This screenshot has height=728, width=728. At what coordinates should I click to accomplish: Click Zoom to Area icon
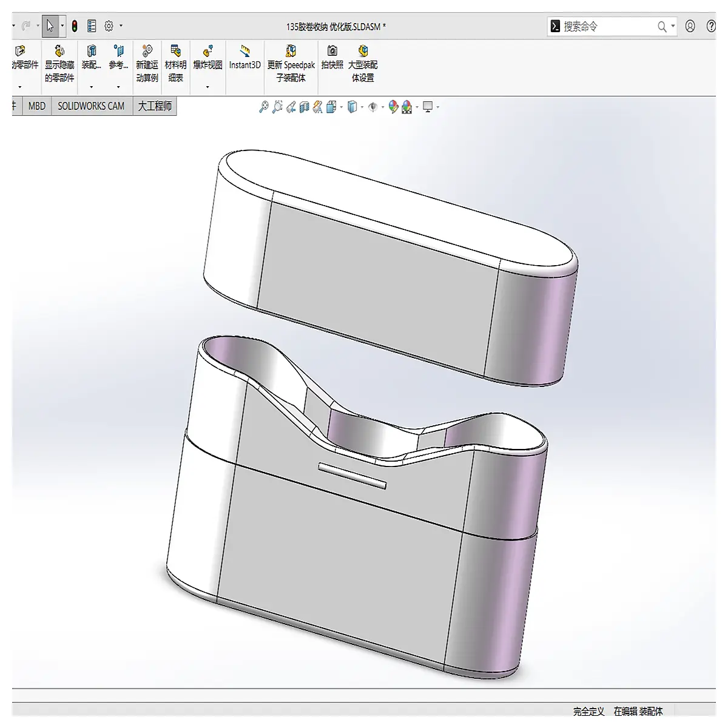pyautogui.click(x=277, y=107)
